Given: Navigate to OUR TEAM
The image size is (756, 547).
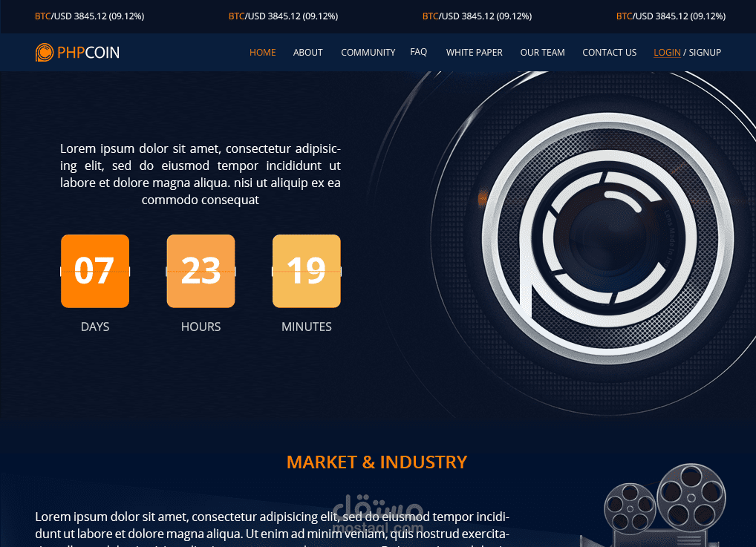Looking at the screenshot, I should pyautogui.click(x=542, y=52).
